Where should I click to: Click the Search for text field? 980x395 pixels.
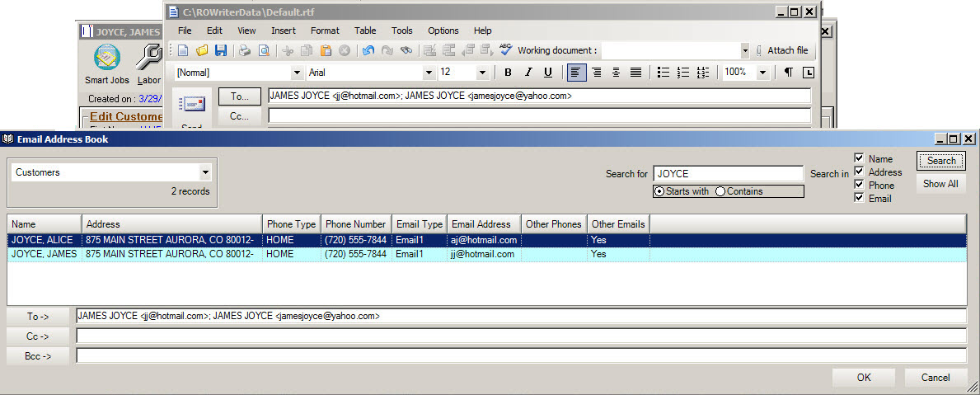(x=728, y=174)
